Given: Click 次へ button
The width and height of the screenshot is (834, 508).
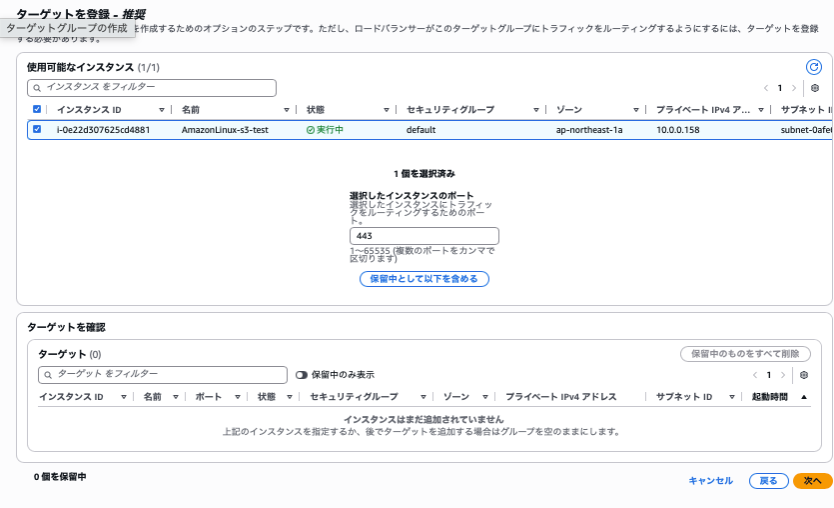Looking at the screenshot, I should coord(812,481).
